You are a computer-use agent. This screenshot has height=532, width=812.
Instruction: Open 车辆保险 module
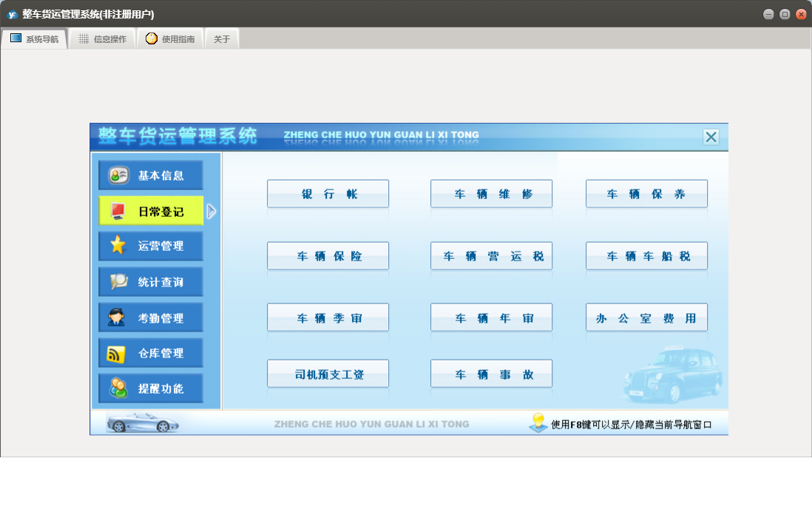click(x=328, y=256)
